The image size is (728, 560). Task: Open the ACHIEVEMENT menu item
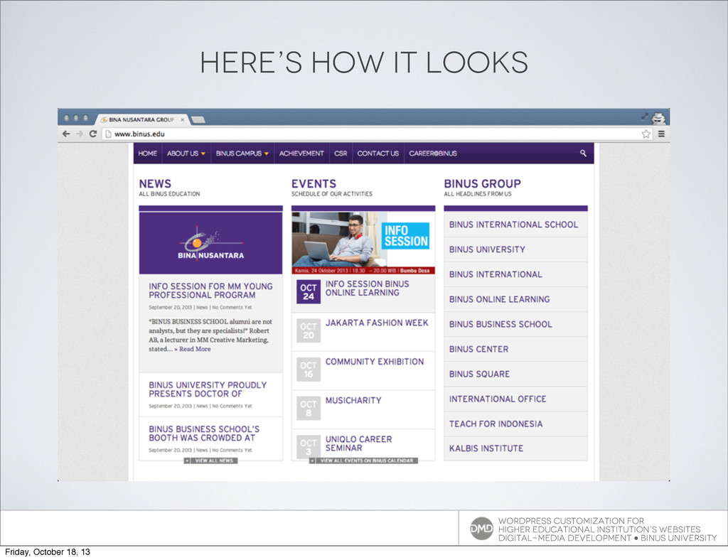301,154
